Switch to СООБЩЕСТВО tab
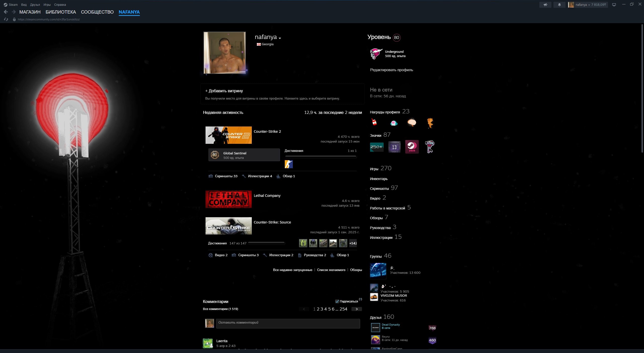This screenshot has width=644, height=353. pos(97,12)
